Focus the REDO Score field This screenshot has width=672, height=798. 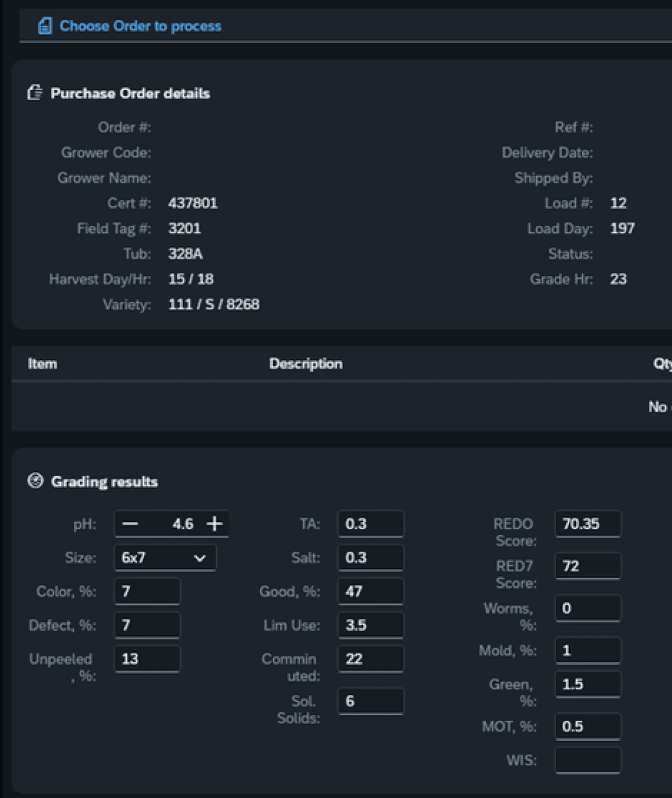click(x=588, y=524)
